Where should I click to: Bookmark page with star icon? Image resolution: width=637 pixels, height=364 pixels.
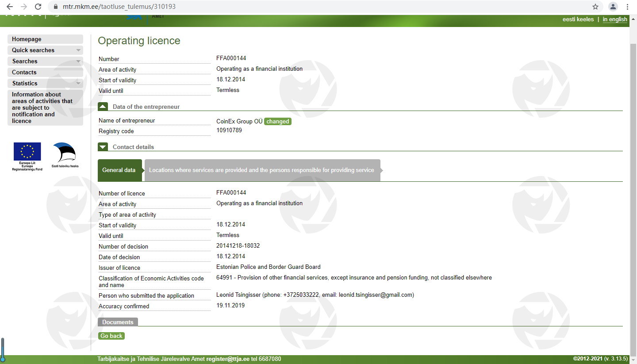coord(595,7)
